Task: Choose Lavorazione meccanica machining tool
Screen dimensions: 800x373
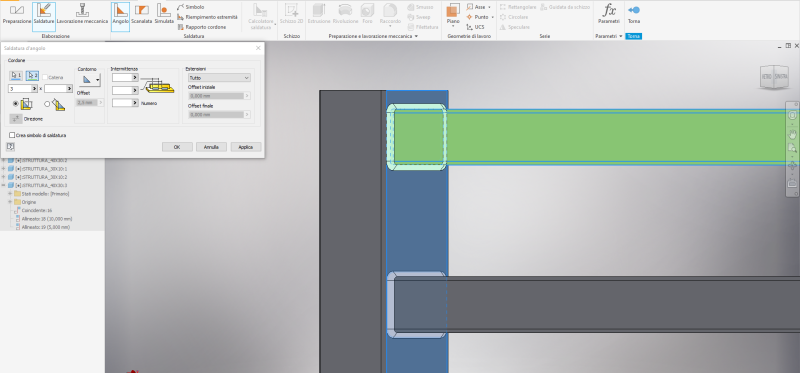Action: 82,14
